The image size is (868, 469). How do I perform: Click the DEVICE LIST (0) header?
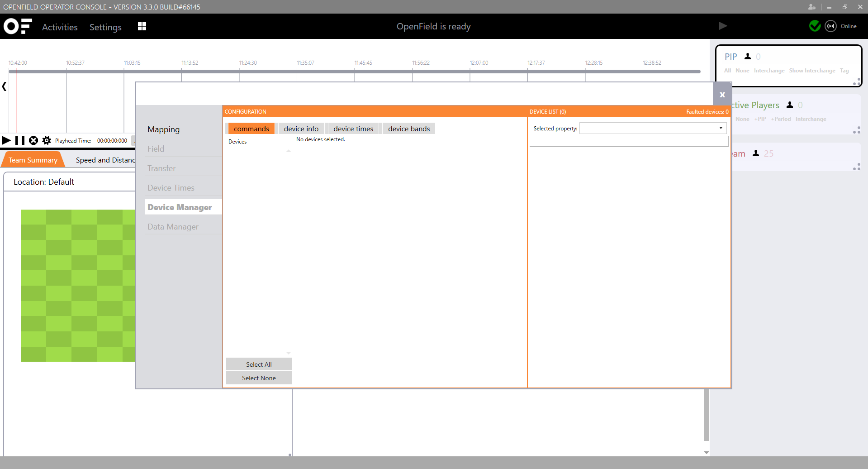click(x=548, y=112)
